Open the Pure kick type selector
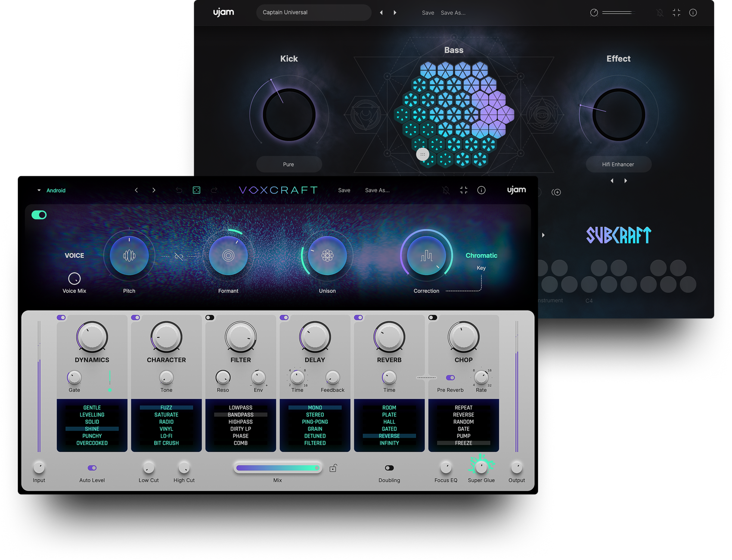This screenshot has width=732, height=560. pyautogui.click(x=289, y=164)
